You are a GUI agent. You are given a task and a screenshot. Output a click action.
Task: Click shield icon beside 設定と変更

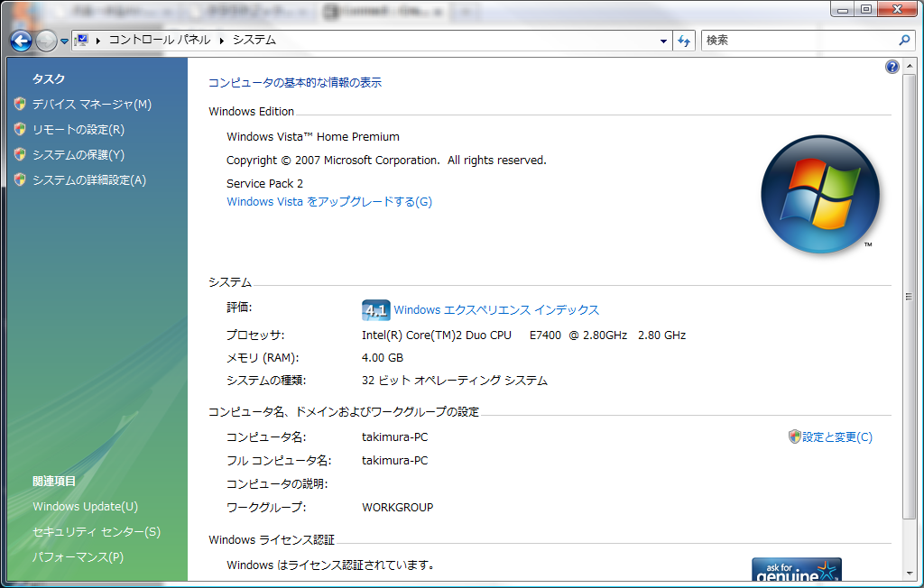tap(794, 436)
